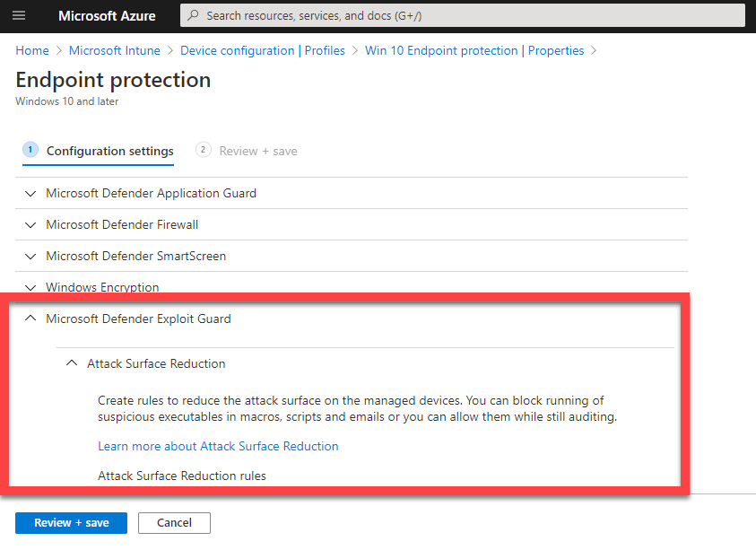Viewport: 756px width, 550px height.
Task: Open the Azure portal hamburger menu
Action: (x=19, y=16)
